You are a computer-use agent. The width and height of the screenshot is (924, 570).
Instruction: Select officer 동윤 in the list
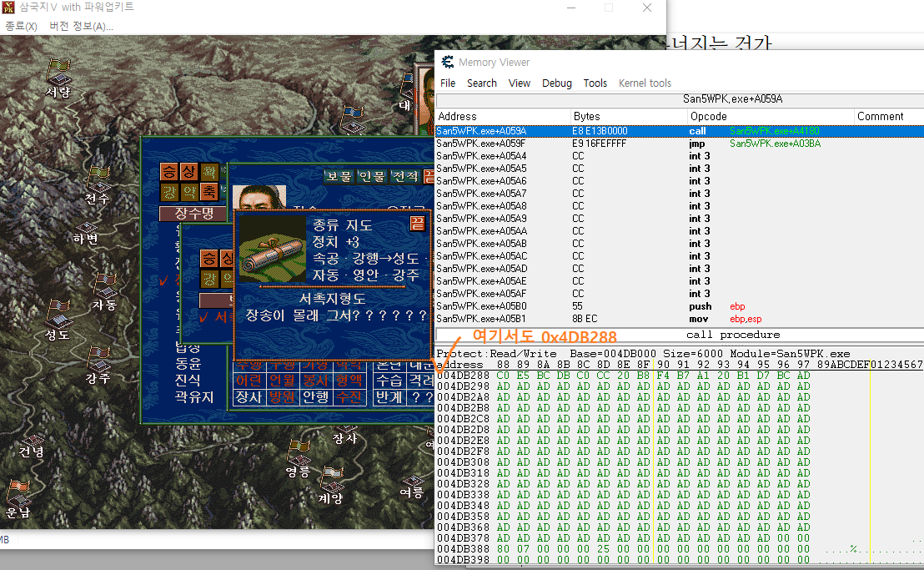[188, 363]
